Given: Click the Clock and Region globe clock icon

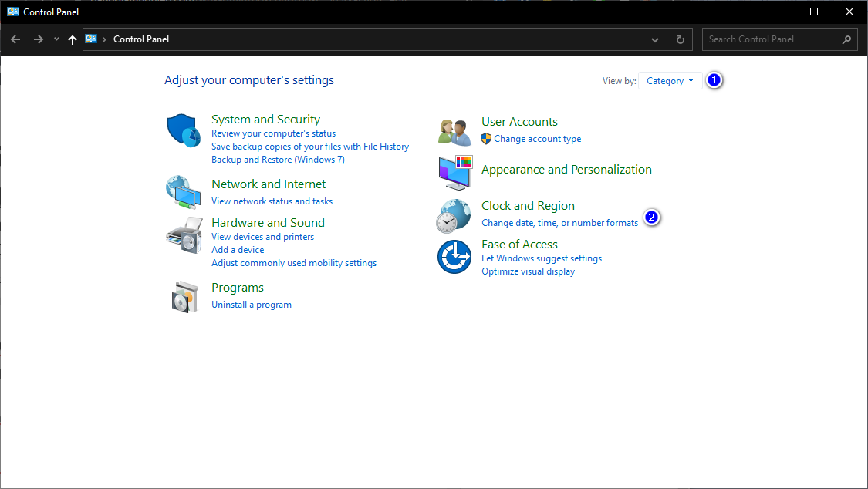Looking at the screenshot, I should coord(454,216).
